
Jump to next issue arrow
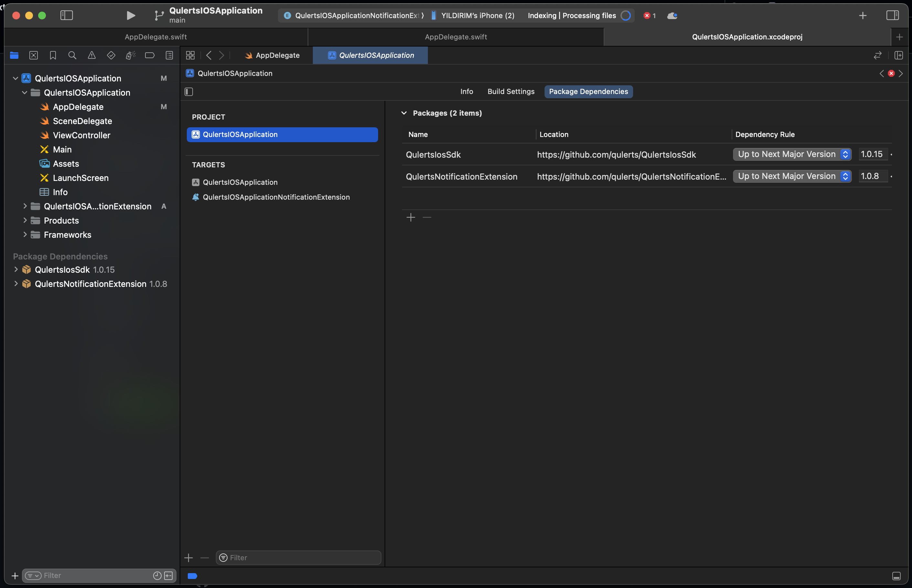(x=901, y=73)
